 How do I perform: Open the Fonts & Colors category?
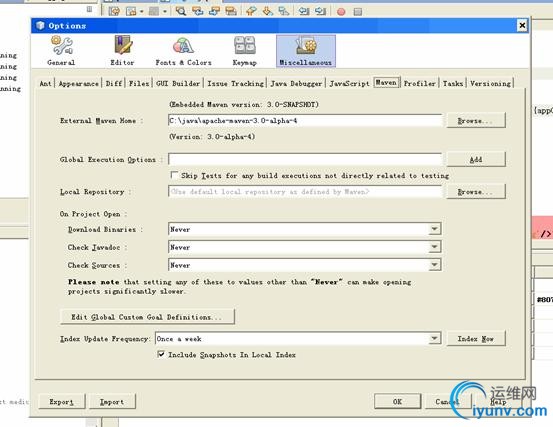183,51
